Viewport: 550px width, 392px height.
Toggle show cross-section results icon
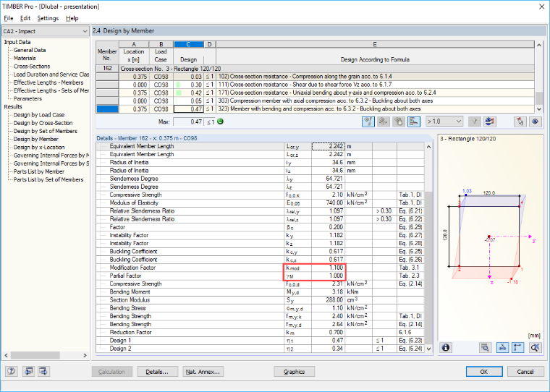368,122
